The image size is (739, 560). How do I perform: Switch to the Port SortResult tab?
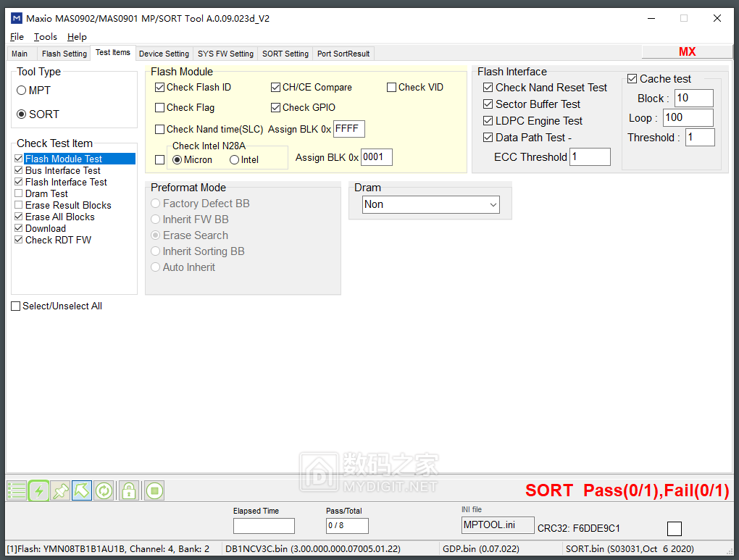(343, 54)
